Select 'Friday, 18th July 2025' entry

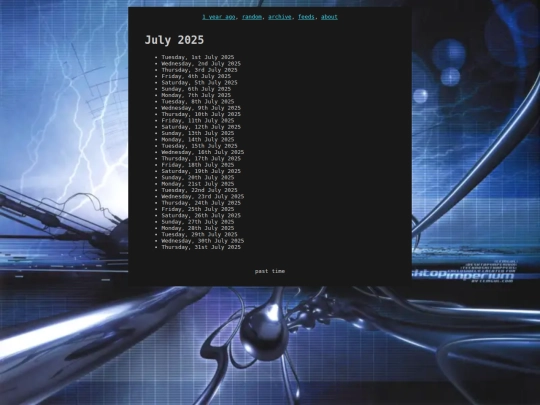(x=198, y=165)
